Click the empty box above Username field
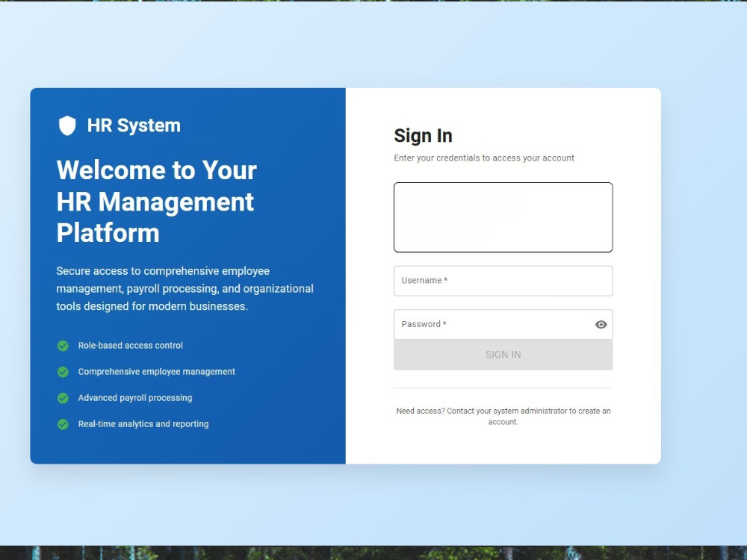 click(x=503, y=217)
